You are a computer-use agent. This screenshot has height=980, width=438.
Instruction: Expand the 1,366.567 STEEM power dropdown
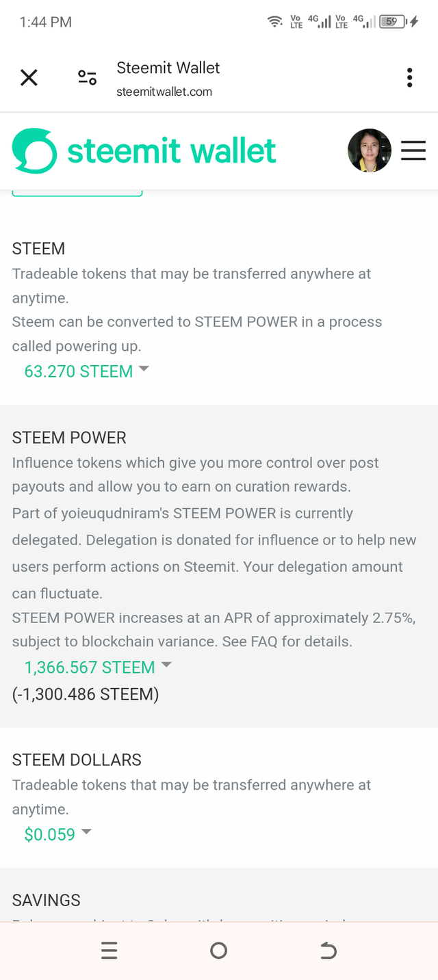[98, 667]
